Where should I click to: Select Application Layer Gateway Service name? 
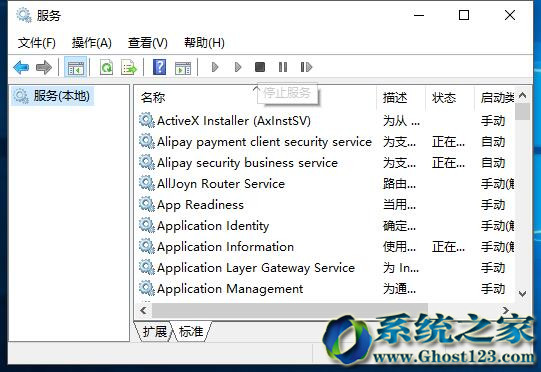[x=256, y=268]
